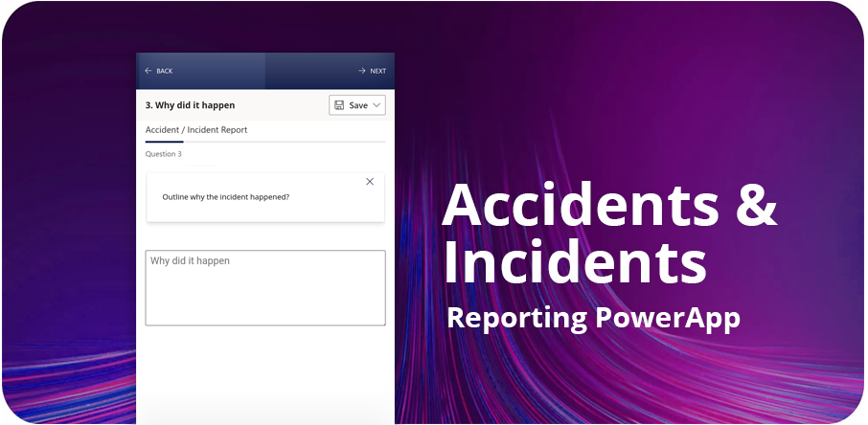The image size is (868, 425).
Task: Dismiss the hint card with the X icon
Action: 370,182
